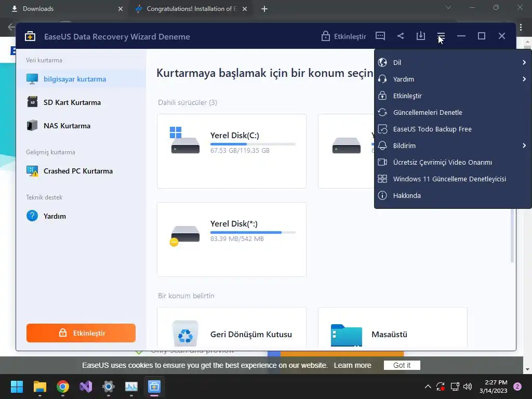Screen dimensions: 532x399
Task: Open the notification center badge
Action: tap(517, 387)
